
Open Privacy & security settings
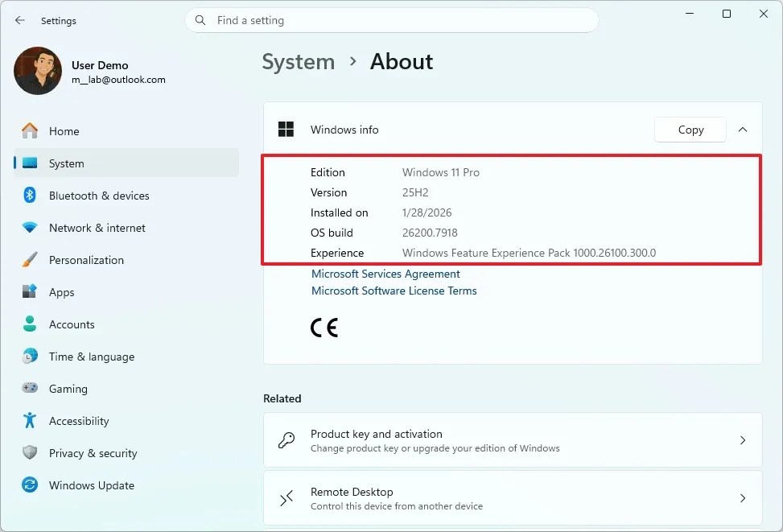(93, 453)
